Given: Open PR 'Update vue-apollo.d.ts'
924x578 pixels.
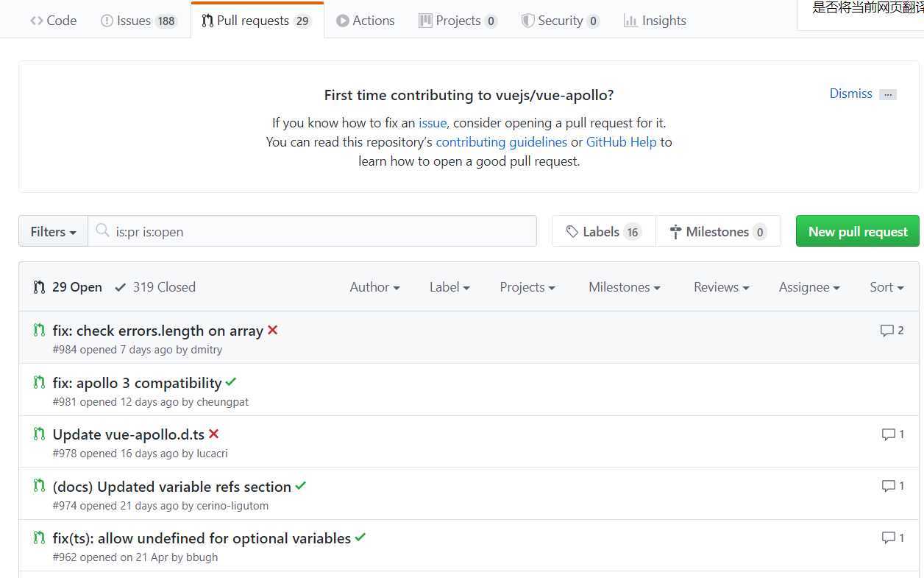Looking at the screenshot, I should pyautogui.click(x=129, y=434).
